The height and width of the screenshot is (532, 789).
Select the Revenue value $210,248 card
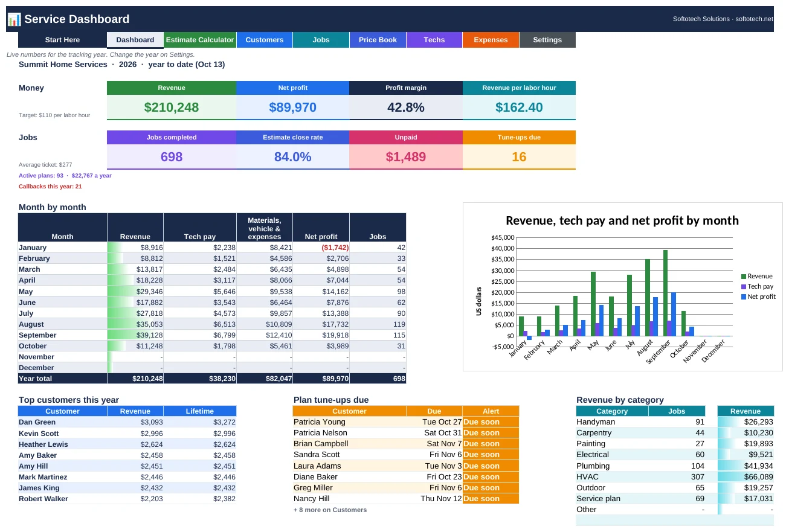coord(172,107)
